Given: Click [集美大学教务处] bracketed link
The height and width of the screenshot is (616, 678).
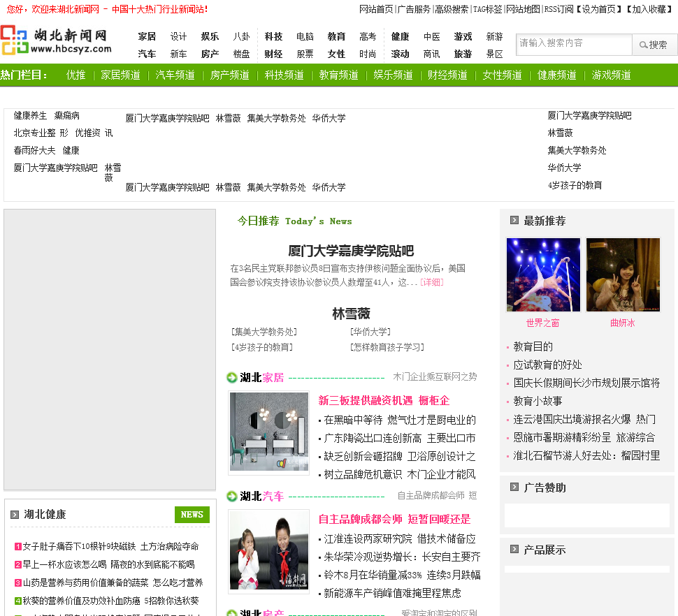Looking at the screenshot, I should tap(264, 332).
